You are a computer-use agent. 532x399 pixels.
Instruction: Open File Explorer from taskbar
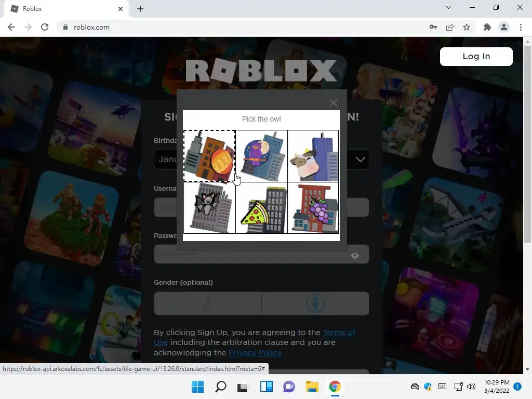312,387
